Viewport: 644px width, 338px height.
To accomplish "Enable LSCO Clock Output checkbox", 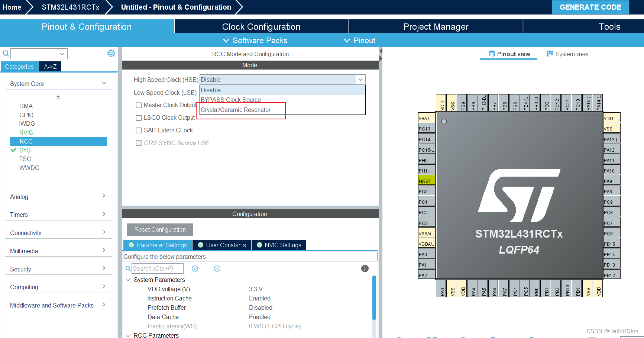I will (x=139, y=118).
